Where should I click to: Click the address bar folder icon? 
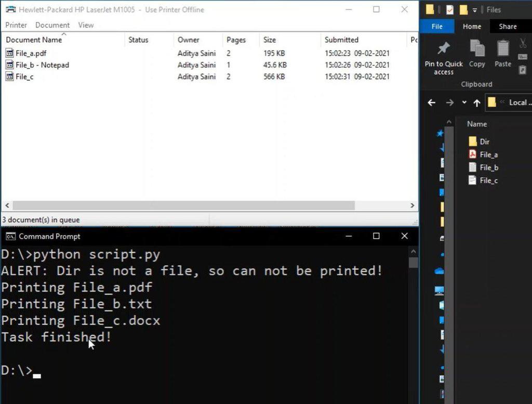(x=491, y=102)
